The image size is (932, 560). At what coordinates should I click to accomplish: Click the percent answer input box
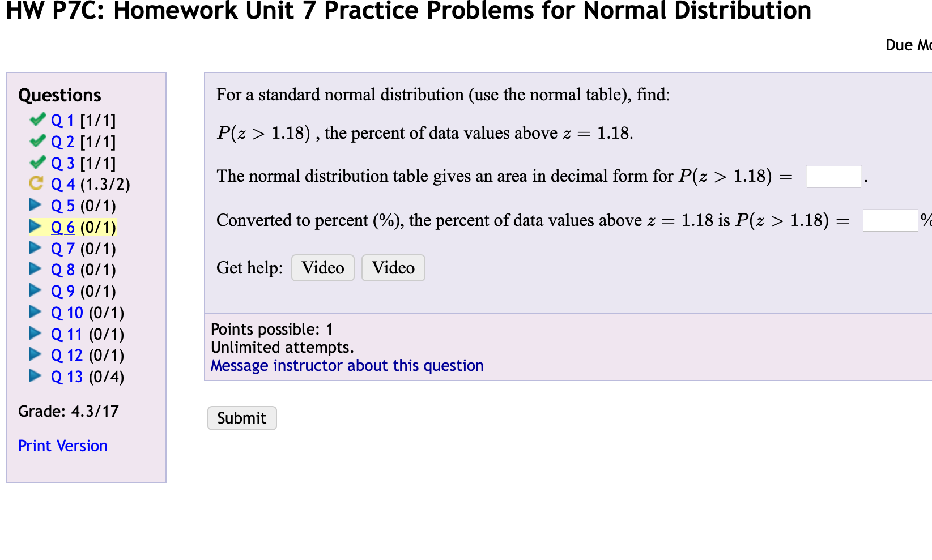click(x=890, y=220)
